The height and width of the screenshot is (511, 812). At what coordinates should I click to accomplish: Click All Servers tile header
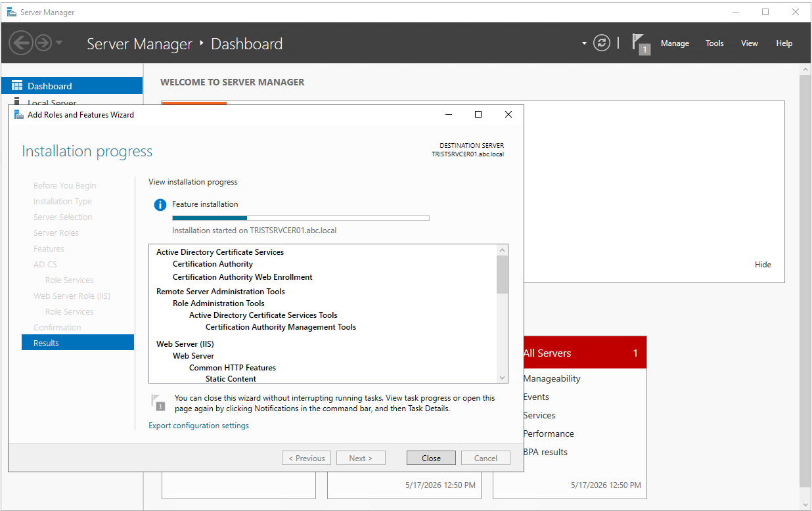(x=585, y=353)
